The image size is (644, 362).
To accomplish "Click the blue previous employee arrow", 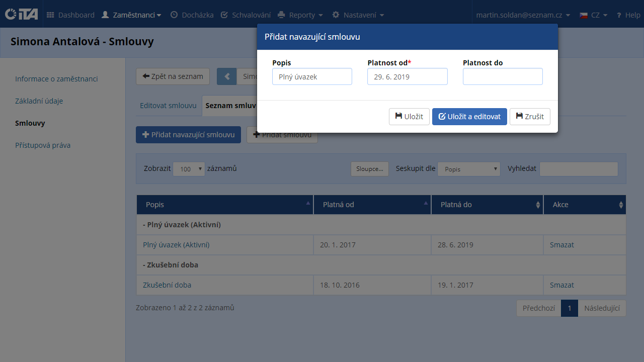I will [x=227, y=76].
